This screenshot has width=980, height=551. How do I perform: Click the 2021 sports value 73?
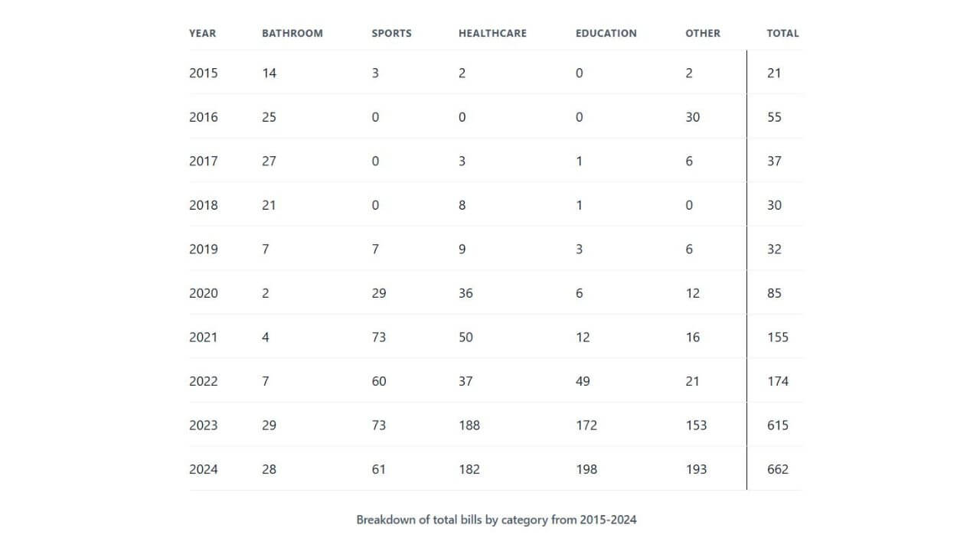coord(379,337)
